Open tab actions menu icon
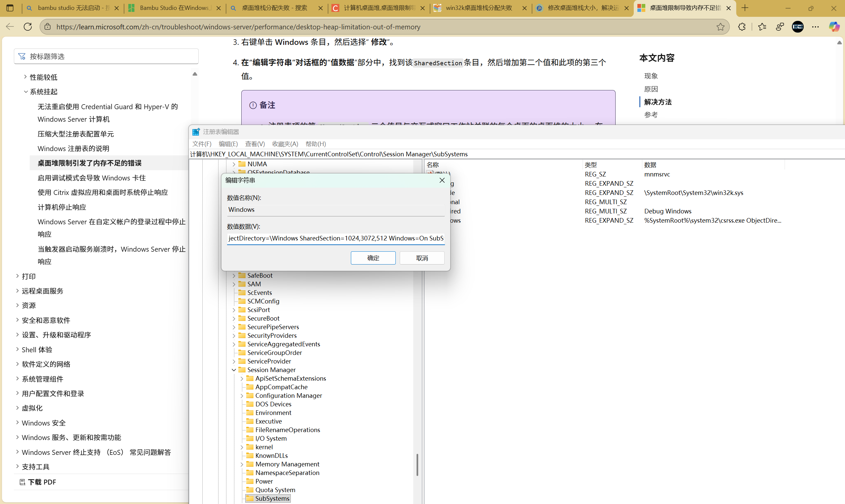845x504 pixels. pyautogui.click(x=10, y=8)
